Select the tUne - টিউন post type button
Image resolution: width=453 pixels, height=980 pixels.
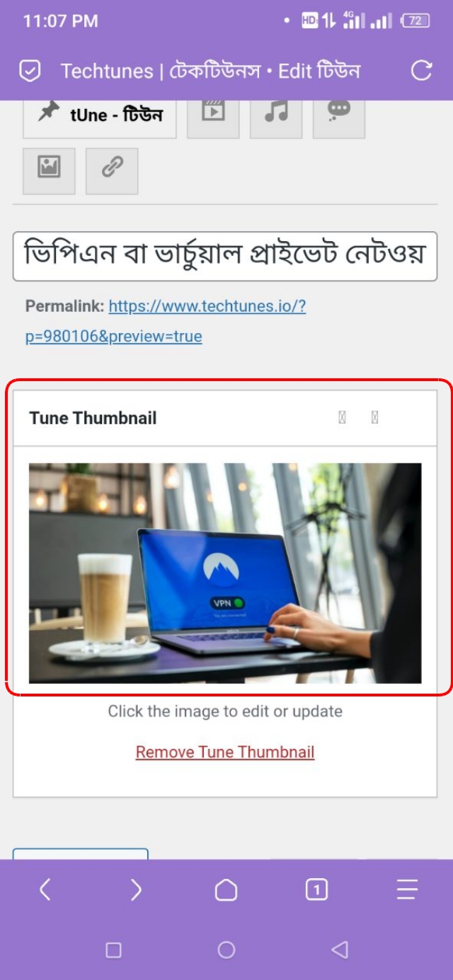tap(100, 114)
